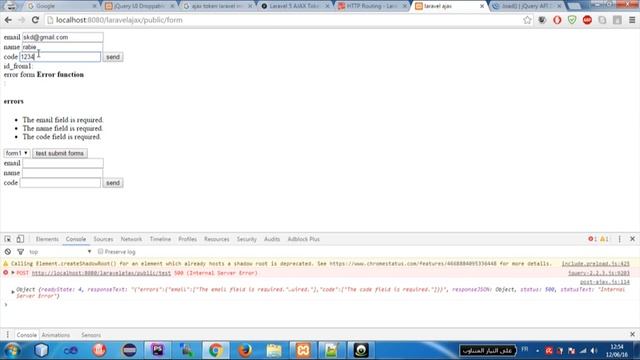Open the post-ajax.js source link
The height and width of the screenshot is (360, 640).
pos(605,282)
